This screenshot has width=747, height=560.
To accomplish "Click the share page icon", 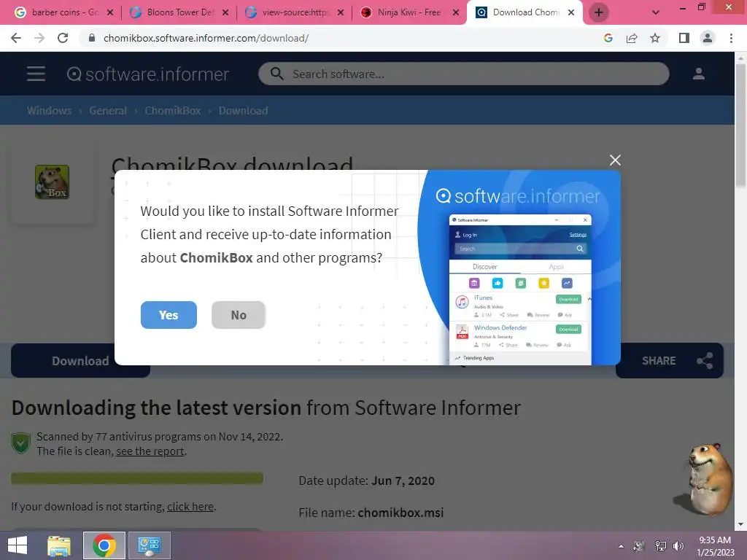I will pos(632,38).
